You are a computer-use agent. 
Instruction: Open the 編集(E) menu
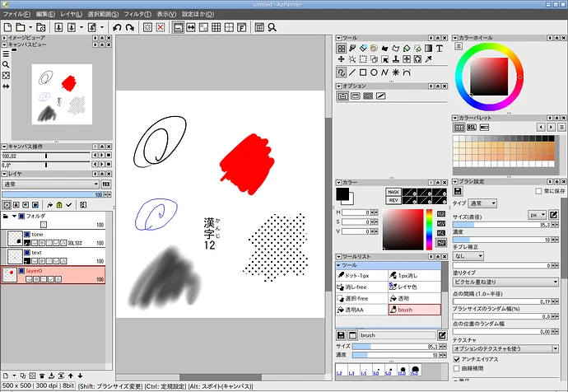[45, 14]
